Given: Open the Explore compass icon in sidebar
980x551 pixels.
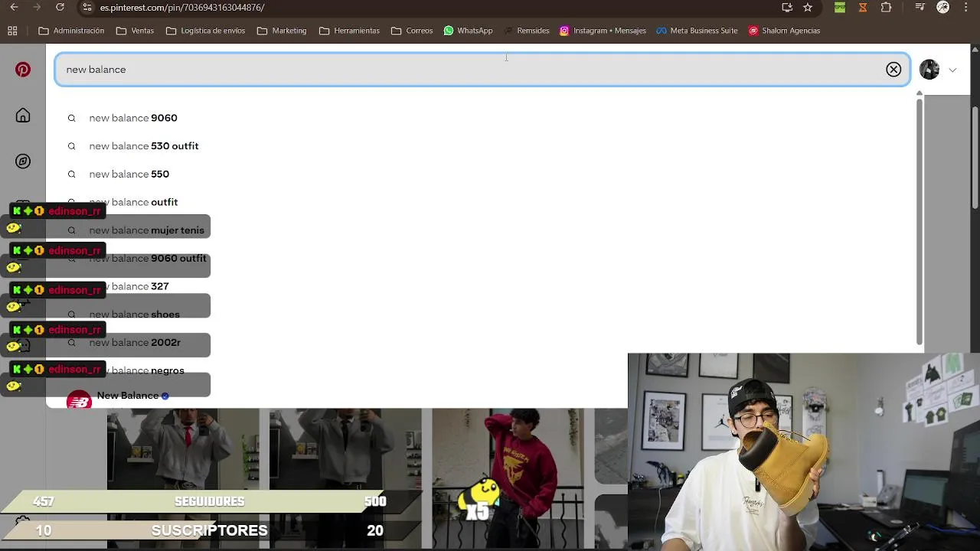Looking at the screenshot, I should (x=23, y=161).
